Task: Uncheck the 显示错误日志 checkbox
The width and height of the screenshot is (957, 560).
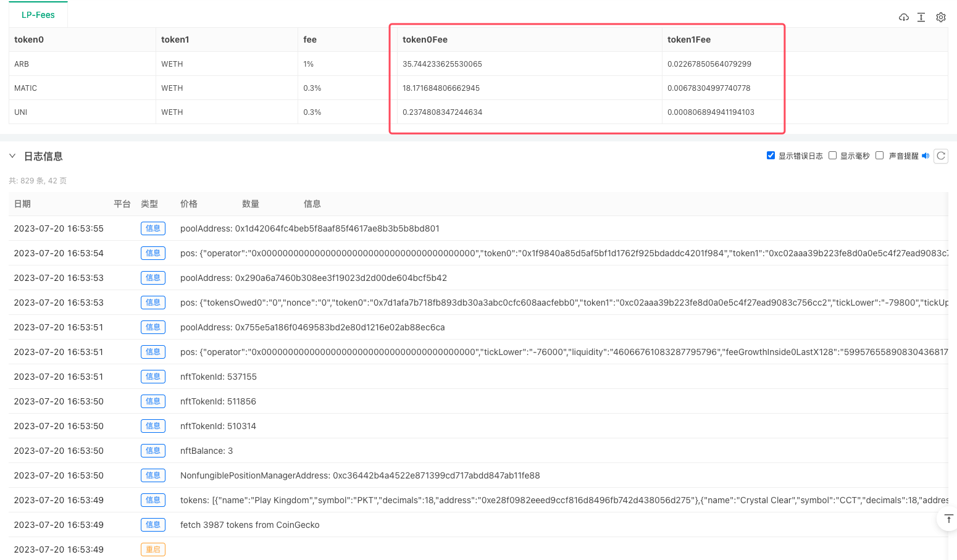Action: point(771,156)
